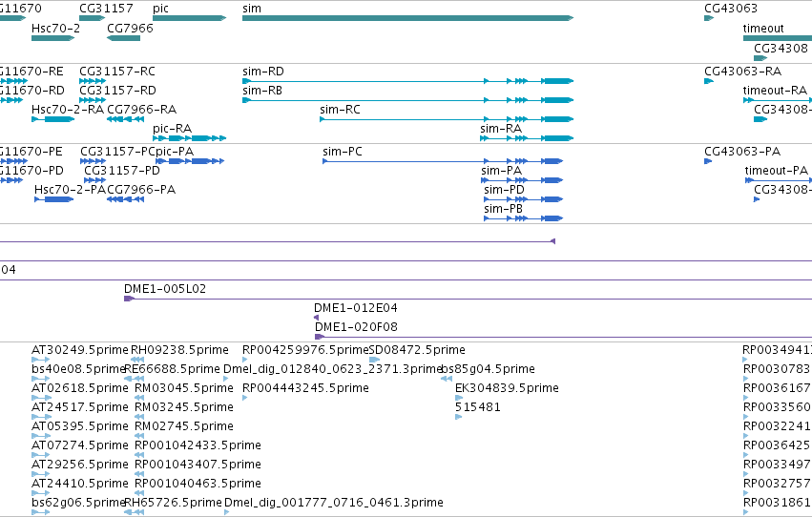Select the sim-PC protein feature

click(442, 161)
